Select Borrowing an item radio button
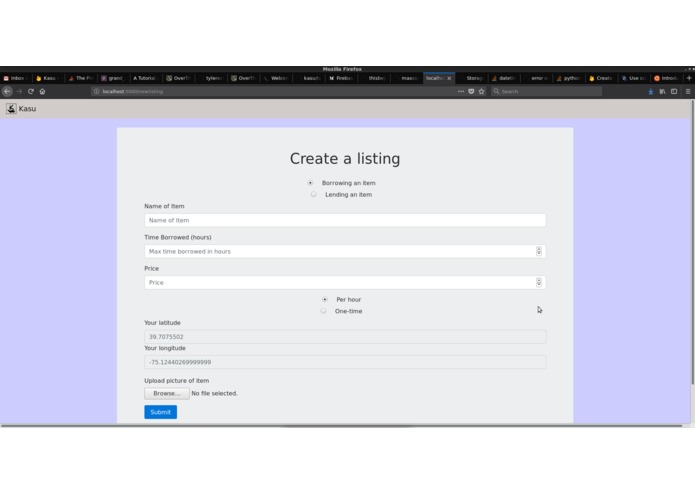Image resolution: width=695 pixels, height=494 pixels. [x=310, y=183]
